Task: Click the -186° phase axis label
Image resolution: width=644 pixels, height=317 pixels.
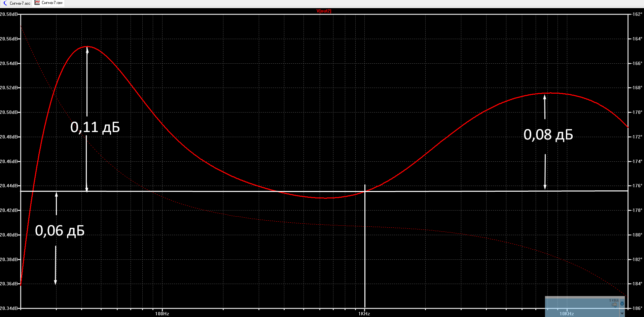Action: pos(637,308)
